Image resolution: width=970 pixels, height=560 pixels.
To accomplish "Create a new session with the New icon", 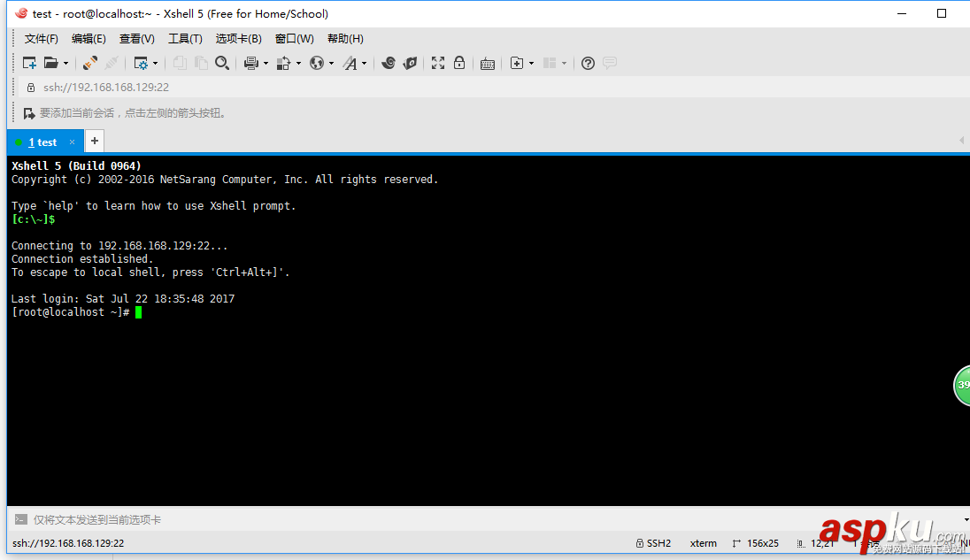I will coord(29,63).
